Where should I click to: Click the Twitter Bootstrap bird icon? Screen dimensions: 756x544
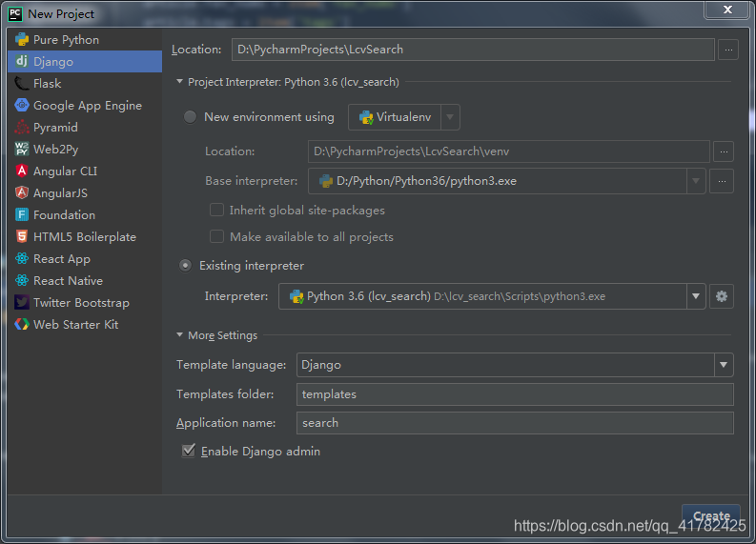click(x=22, y=302)
